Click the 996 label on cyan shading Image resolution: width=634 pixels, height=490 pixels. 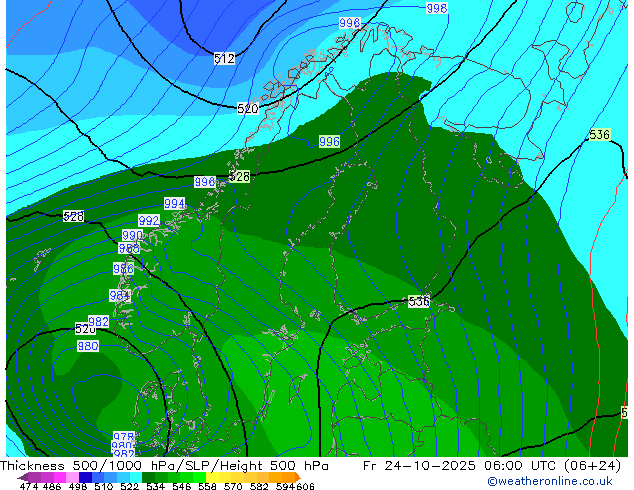349,23
